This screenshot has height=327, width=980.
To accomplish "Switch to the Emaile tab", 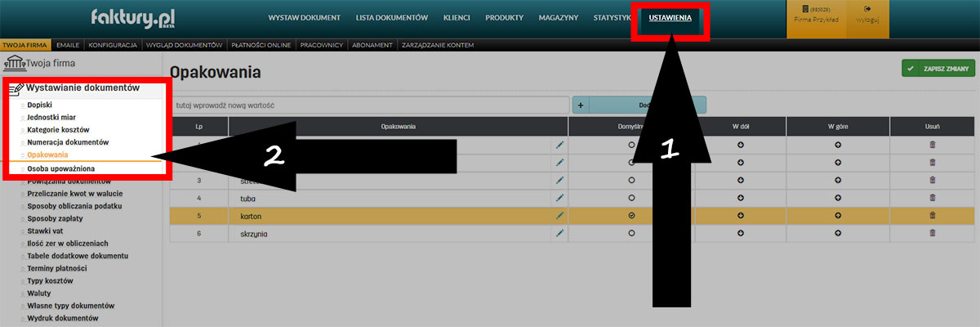I will [x=68, y=45].
